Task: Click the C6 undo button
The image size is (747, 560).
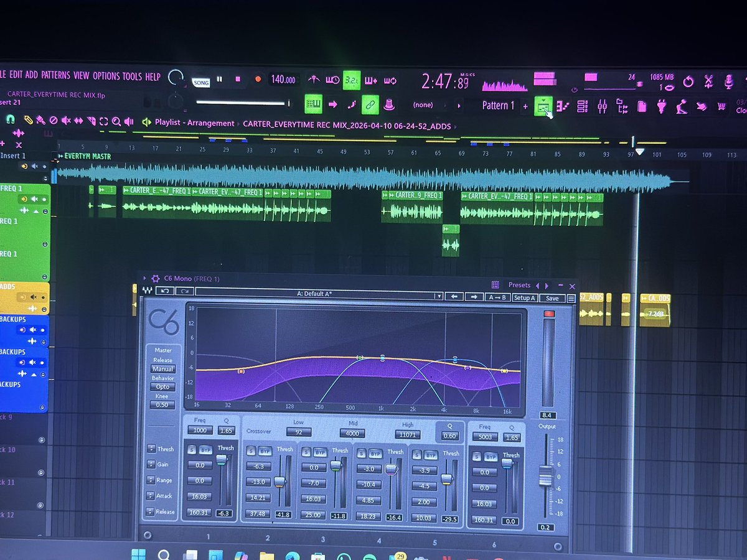Action: [166, 291]
